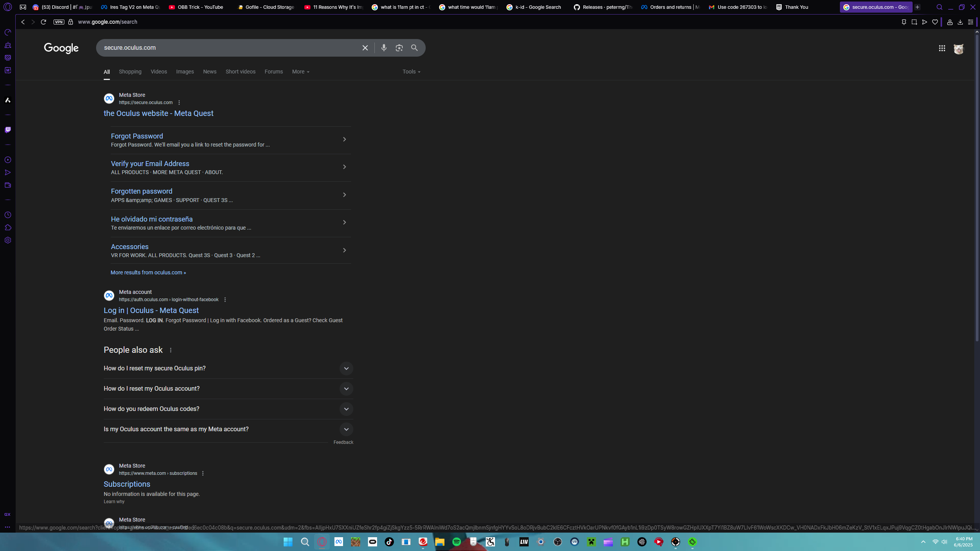The image size is (980, 551).
Task: Open three-dot menu for secure.oculus.com result
Action: (179, 103)
